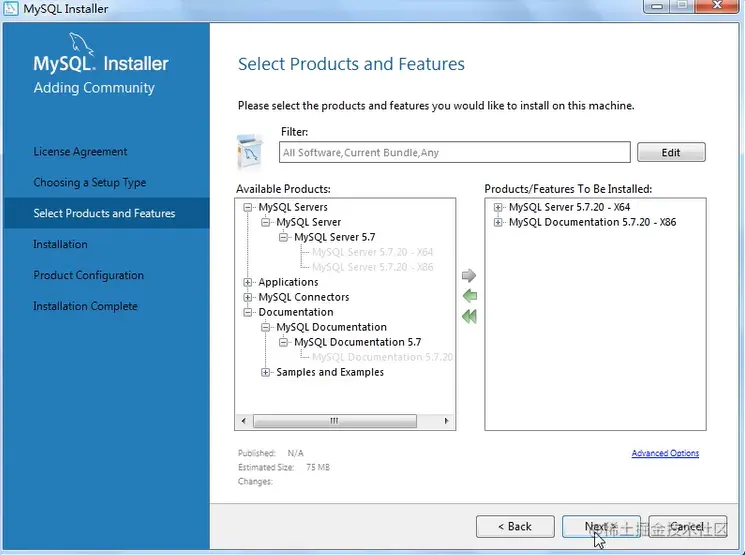Click the MySQL dolphin logo

81,44
